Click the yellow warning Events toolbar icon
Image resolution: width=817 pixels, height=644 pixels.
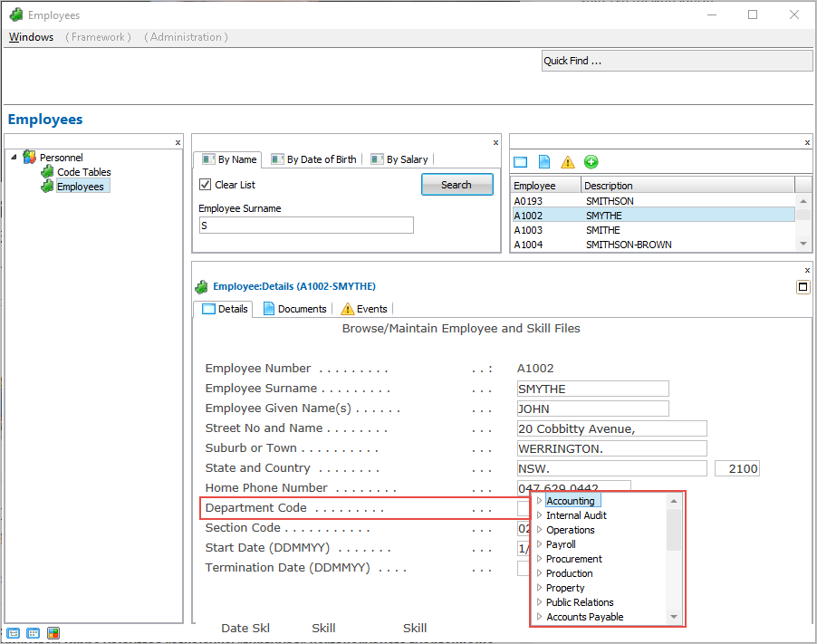point(568,162)
